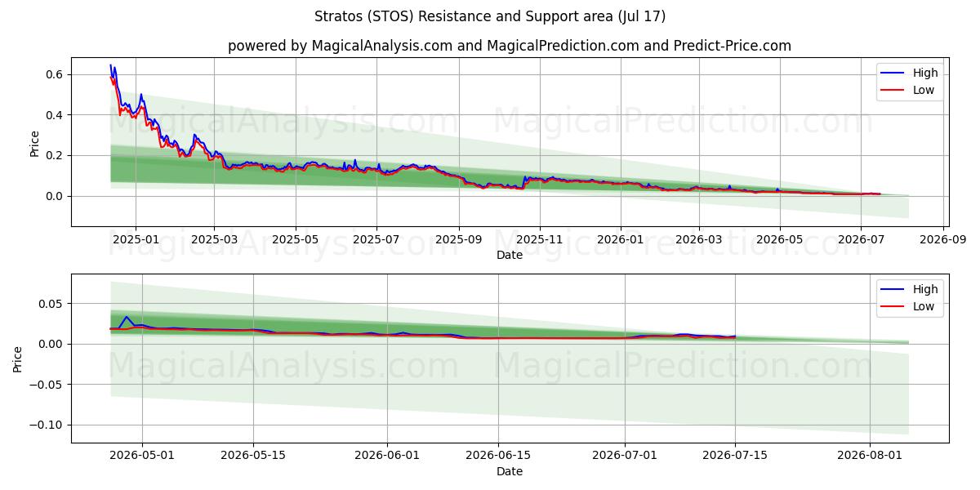Click the '0.2' price tick on top chart
Screen dimensions: 980x490
pyautogui.click(x=55, y=155)
